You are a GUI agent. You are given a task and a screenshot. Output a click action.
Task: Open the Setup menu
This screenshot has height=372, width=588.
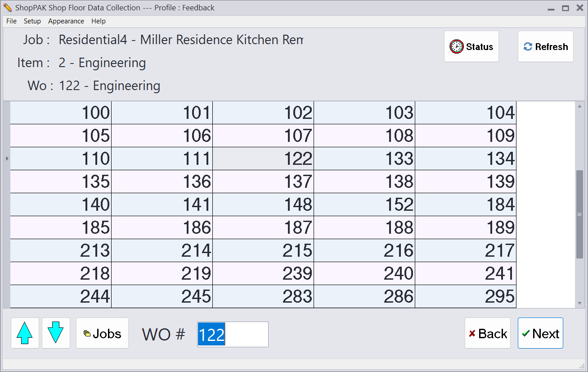click(x=32, y=21)
